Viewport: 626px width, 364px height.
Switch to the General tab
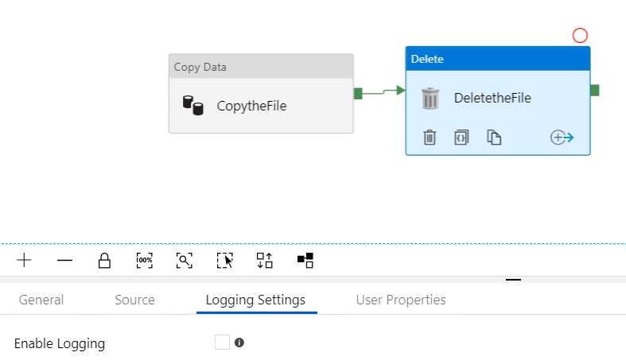[x=41, y=300]
